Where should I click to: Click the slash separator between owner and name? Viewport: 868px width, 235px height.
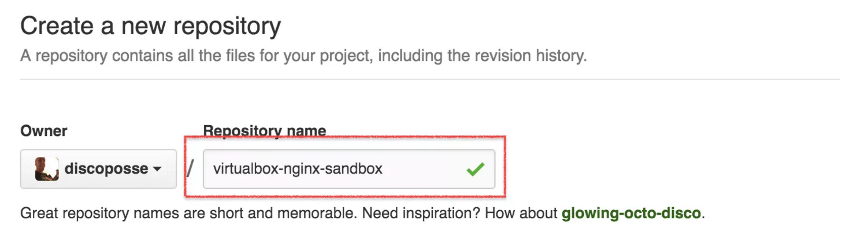coord(191,169)
